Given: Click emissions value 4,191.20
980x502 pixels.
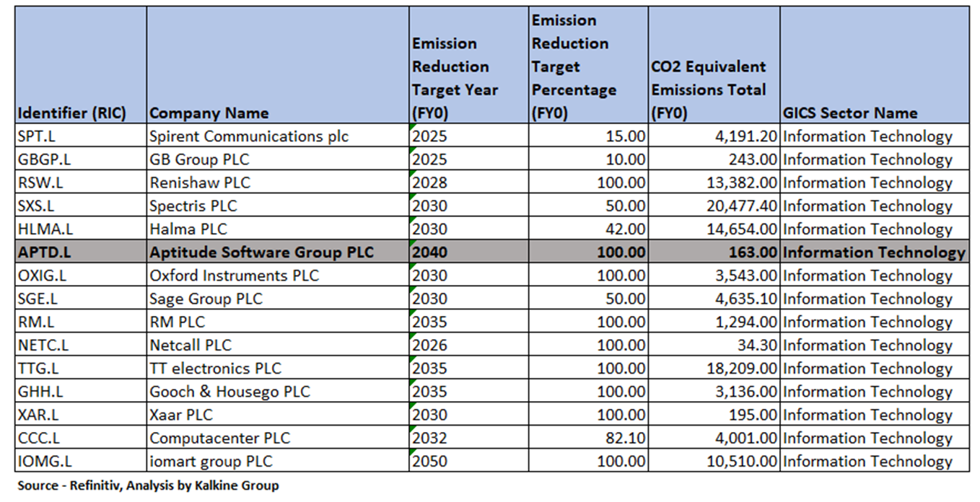Looking at the screenshot, I should coord(714,136).
